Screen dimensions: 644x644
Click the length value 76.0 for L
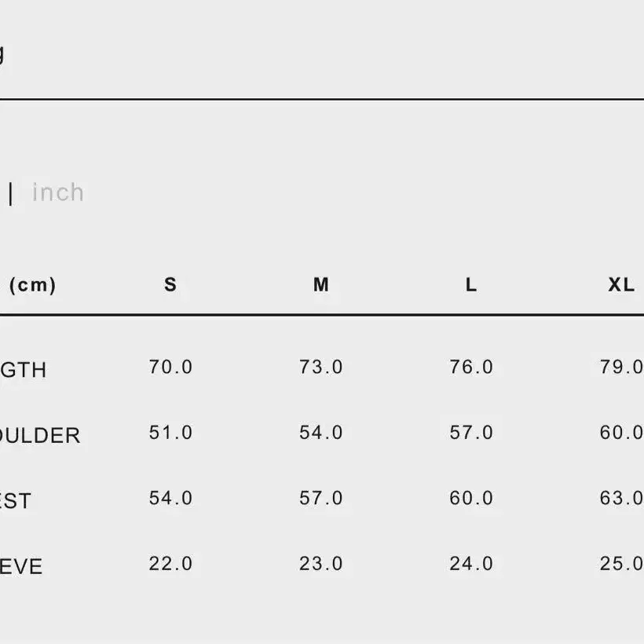click(x=471, y=367)
